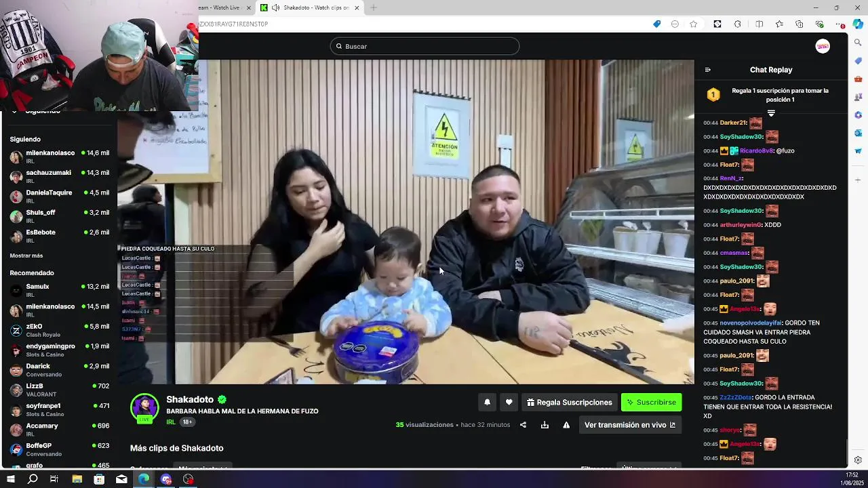Click Microsoft Edge taskbar icon
868x488 pixels.
point(144,479)
